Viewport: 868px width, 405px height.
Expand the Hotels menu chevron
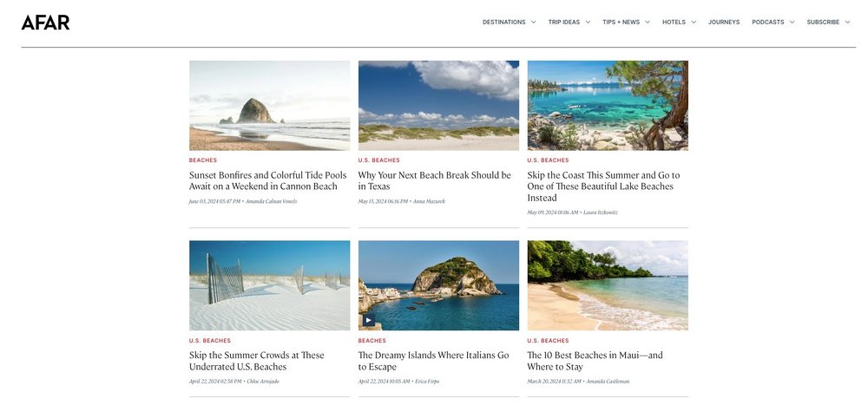[x=693, y=23]
